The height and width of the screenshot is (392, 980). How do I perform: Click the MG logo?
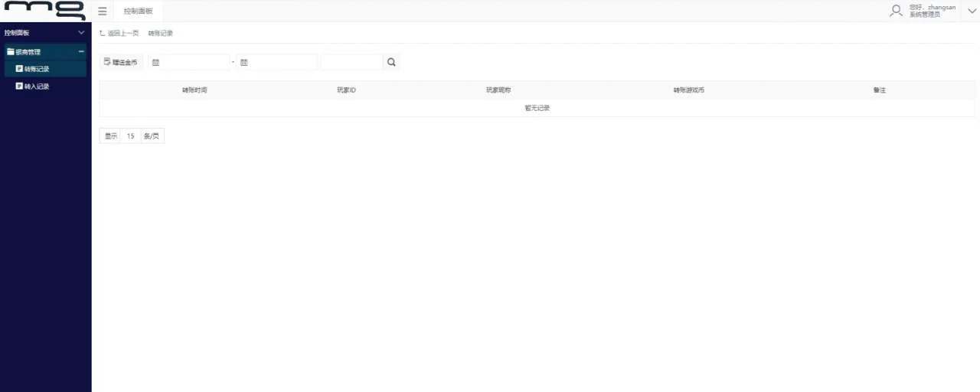click(x=45, y=11)
